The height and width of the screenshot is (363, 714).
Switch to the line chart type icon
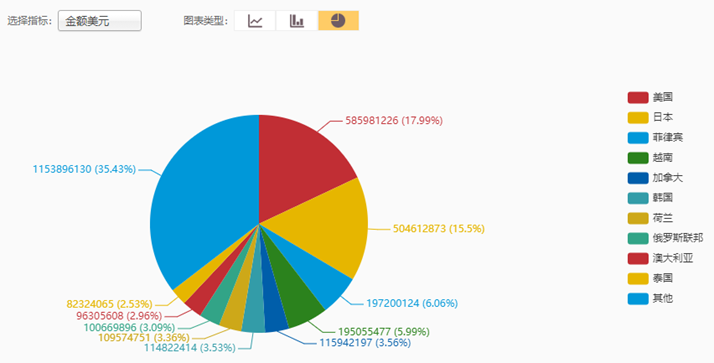255,20
